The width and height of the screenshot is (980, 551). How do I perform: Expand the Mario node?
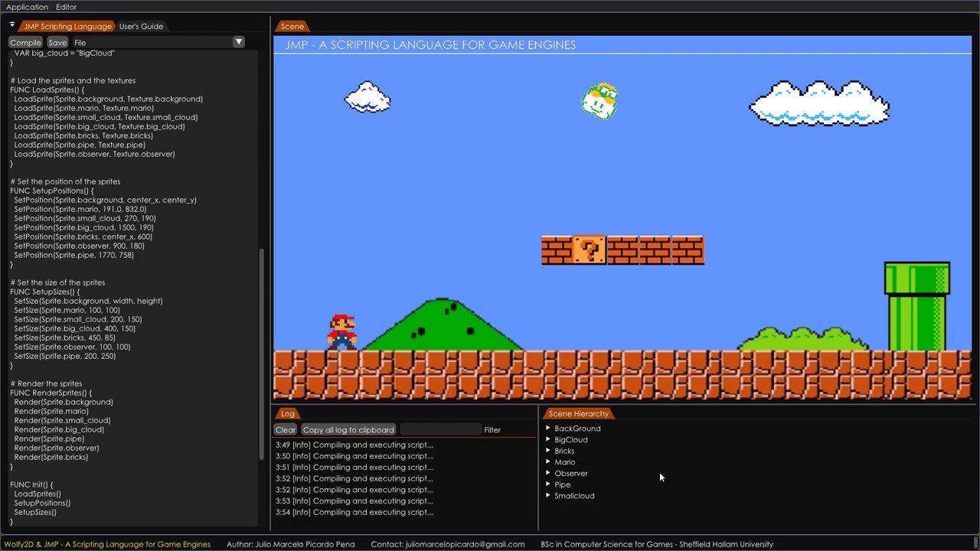(x=548, y=462)
